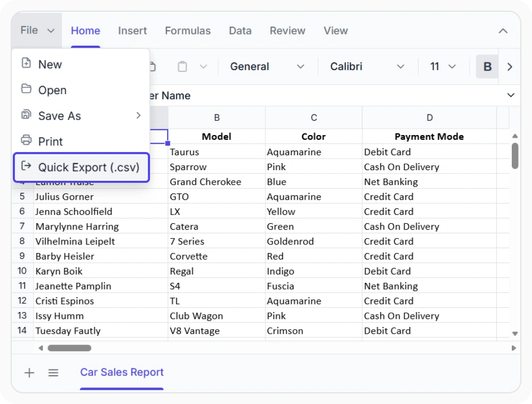Switch to the Home tab

click(x=86, y=31)
